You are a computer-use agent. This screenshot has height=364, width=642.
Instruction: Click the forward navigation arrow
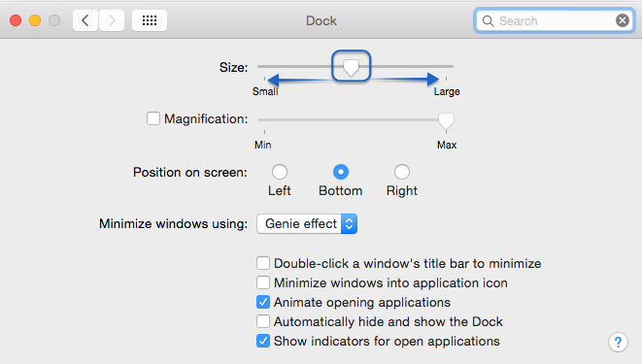(x=112, y=20)
